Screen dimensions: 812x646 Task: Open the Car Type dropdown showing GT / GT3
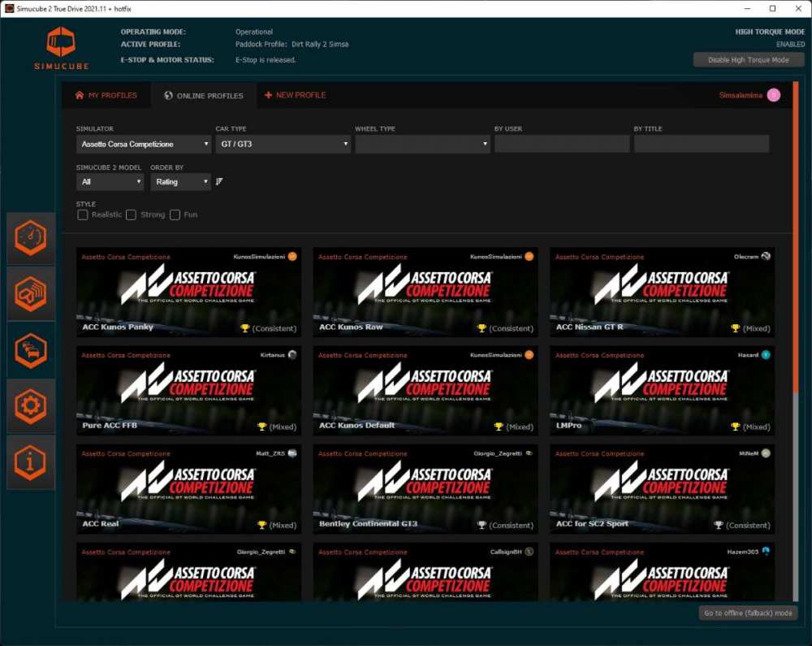283,144
